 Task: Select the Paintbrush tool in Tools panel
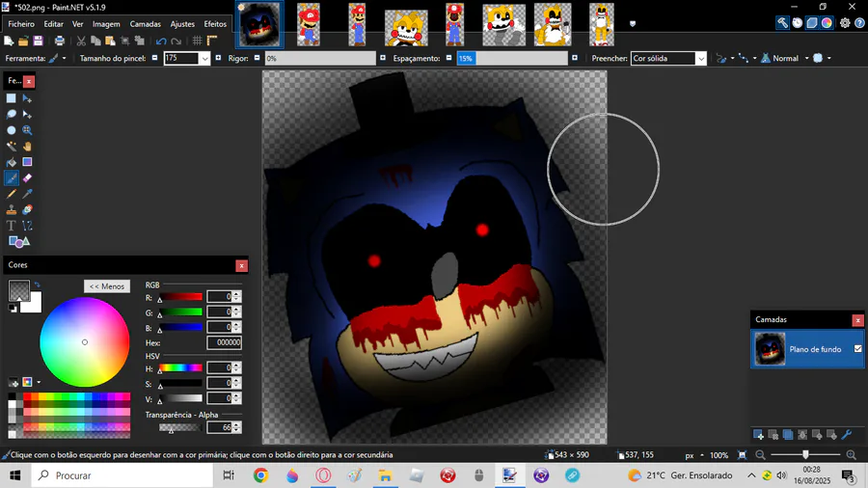click(x=11, y=178)
